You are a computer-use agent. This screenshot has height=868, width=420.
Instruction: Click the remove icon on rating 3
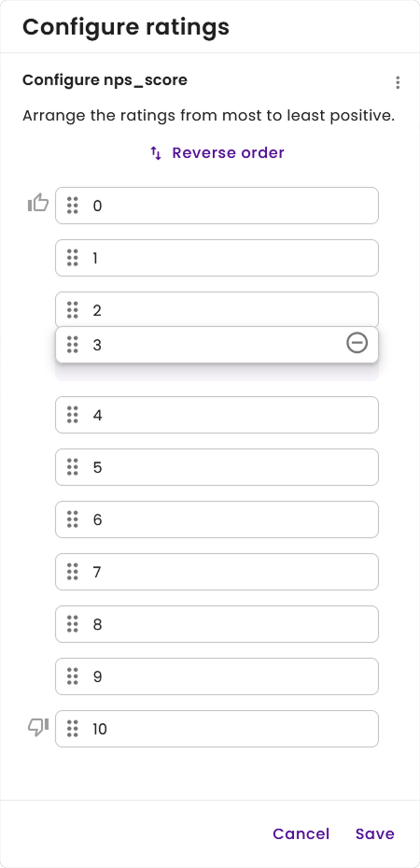click(357, 343)
